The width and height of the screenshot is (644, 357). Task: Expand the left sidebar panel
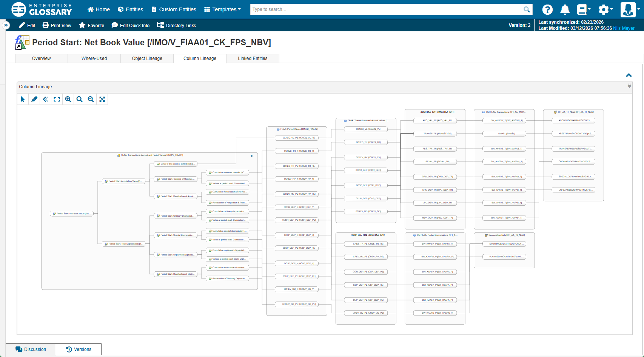coord(6,25)
